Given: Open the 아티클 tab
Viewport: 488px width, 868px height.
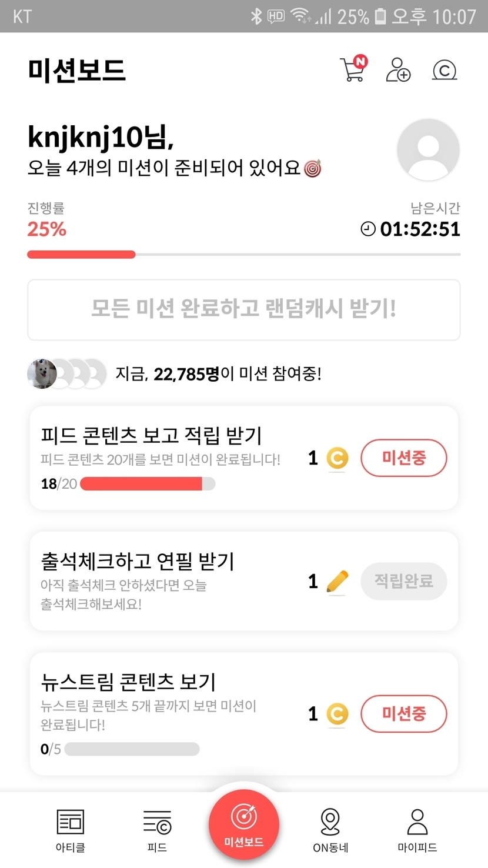Looking at the screenshot, I should click(70, 830).
